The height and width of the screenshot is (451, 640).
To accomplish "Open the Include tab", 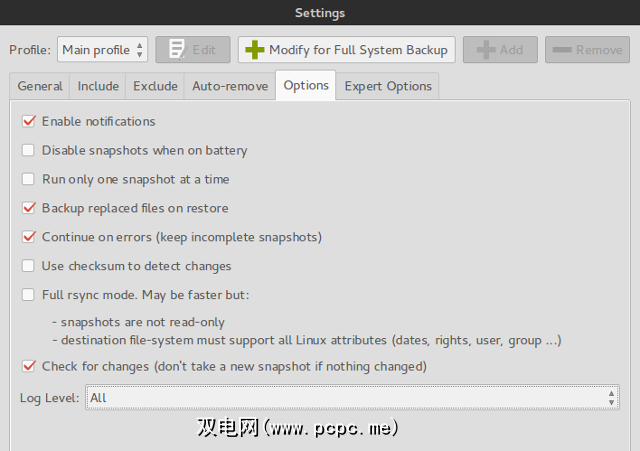I will pos(98,86).
